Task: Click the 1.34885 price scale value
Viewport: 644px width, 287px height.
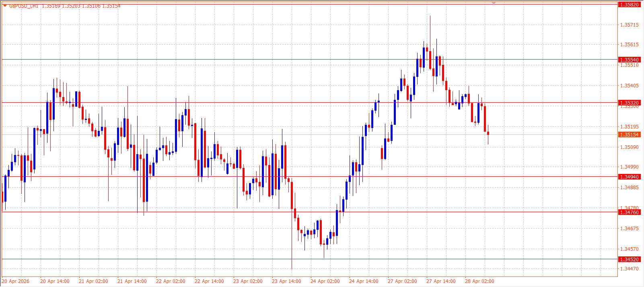Action: [630, 188]
